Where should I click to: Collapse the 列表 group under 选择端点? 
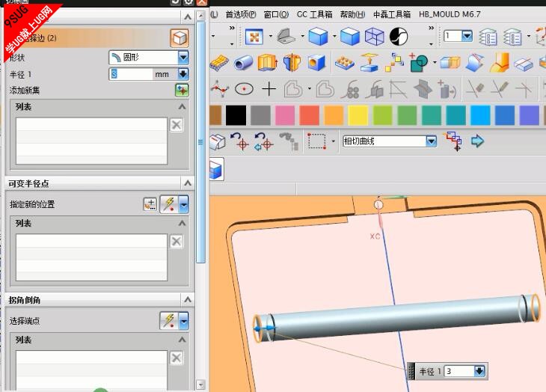(182, 340)
